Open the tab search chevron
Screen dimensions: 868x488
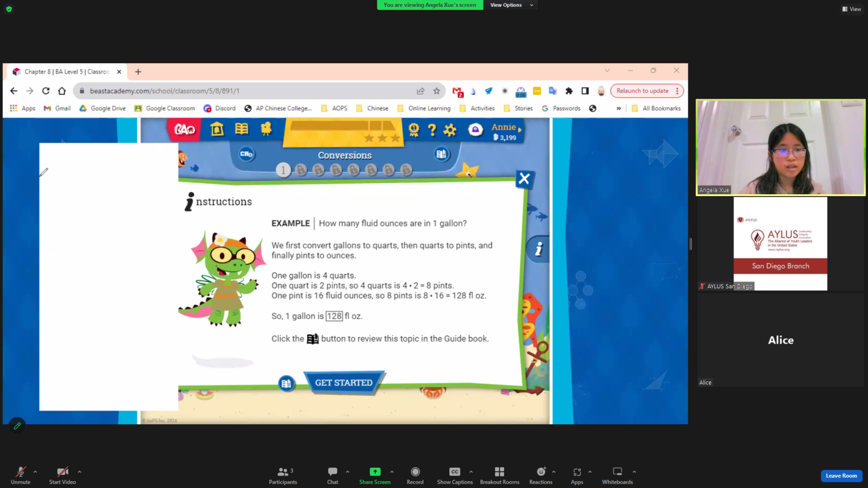point(607,71)
